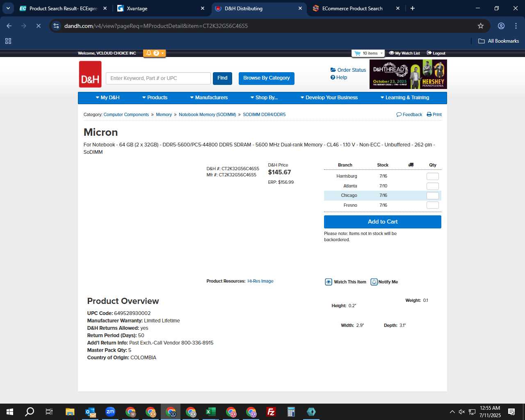Open the apps grid in bookmarks bar
The width and height of the screenshot is (525, 420).
pyautogui.click(x=8, y=41)
